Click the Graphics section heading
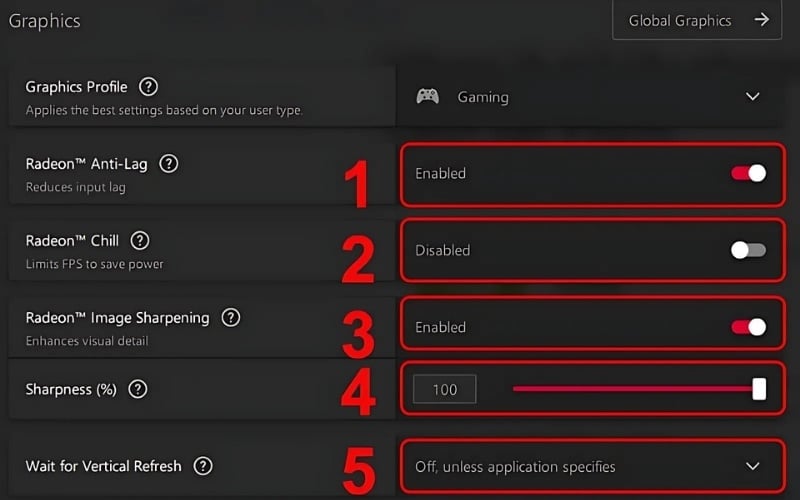800x500 pixels. [x=44, y=20]
